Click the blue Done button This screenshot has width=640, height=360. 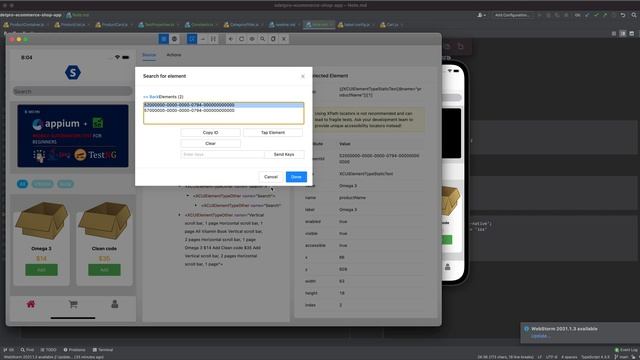pyautogui.click(x=296, y=177)
